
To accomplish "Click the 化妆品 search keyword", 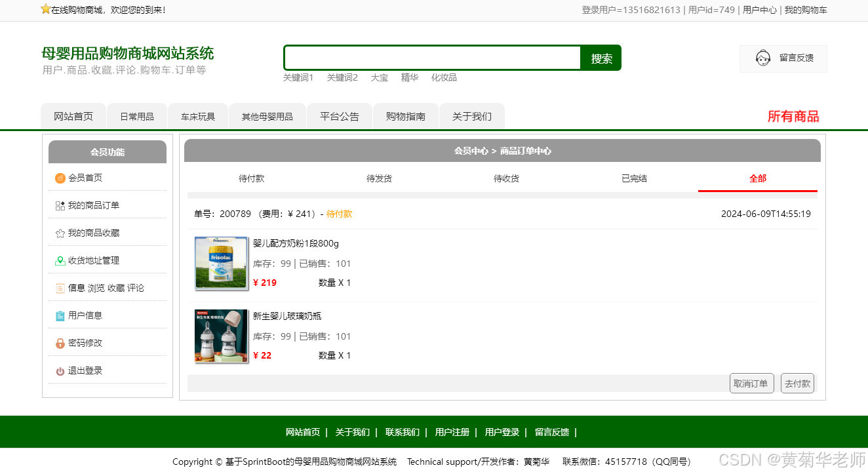I will tap(444, 77).
